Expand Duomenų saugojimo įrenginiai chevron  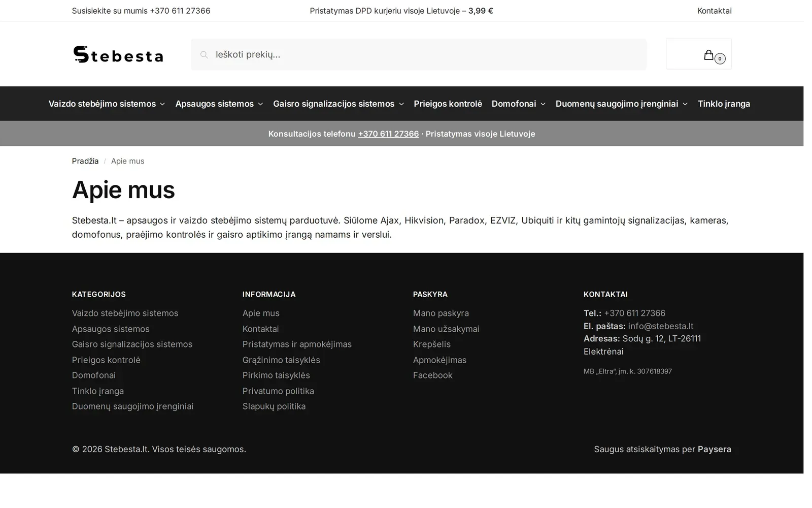pos(685,104)
